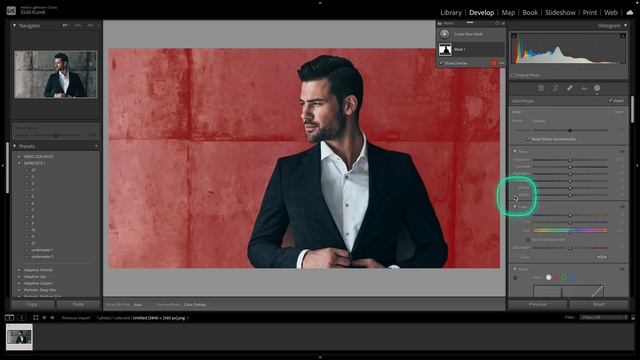Select the Mask 1 thumbnail in Masks panel
Screen dimensions: 640x360
coord(445,49)
